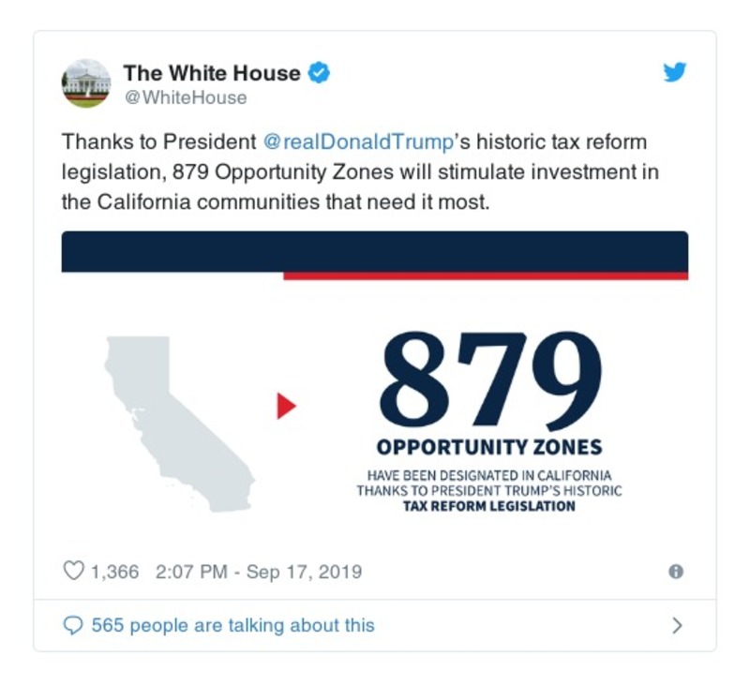This screenshot has height=700, width=750.
Task: Click the 2:07 PM - Sep 17, 2019 timestamp
Action: (256, 571)
